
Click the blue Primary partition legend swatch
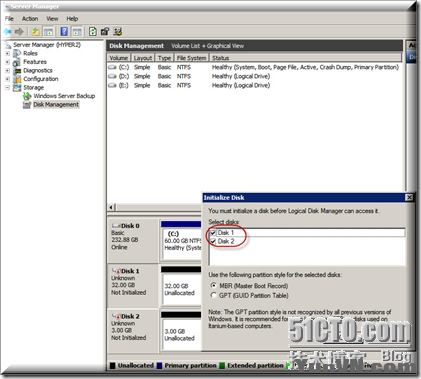(159, 366)
